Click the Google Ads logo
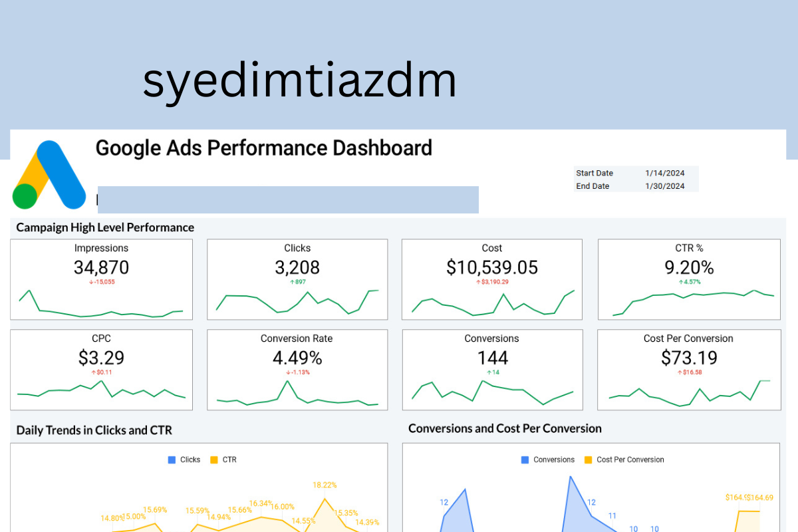Screen dimensions: 798x532 pos(49,175)
